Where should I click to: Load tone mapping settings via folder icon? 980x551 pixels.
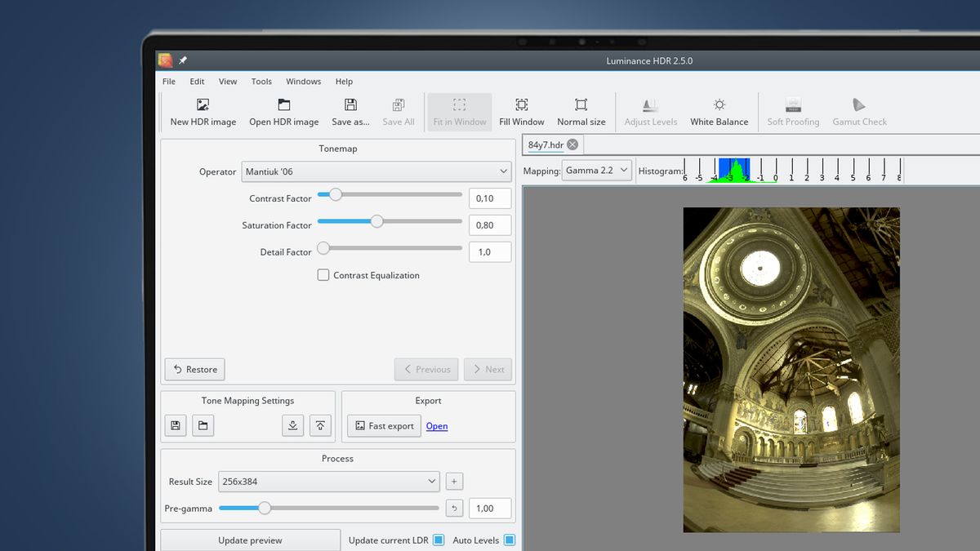pyautogui.click(x=203, y=425)
